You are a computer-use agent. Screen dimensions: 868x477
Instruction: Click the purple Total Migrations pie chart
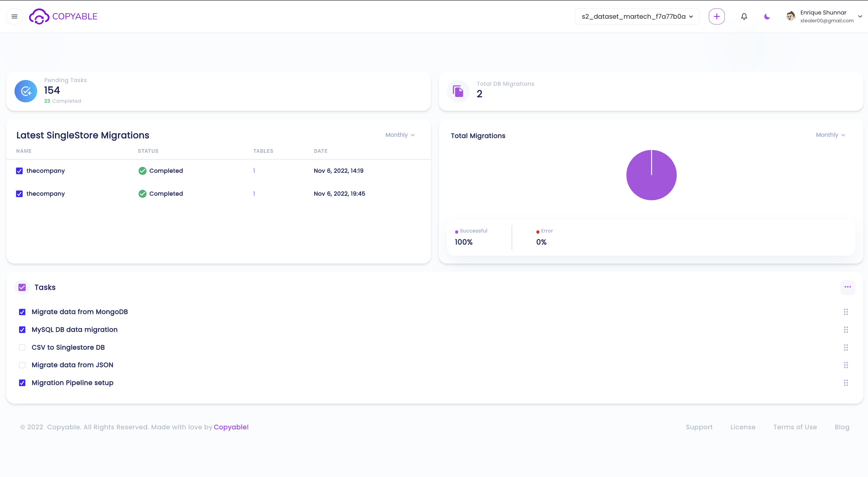pos(651,175)
